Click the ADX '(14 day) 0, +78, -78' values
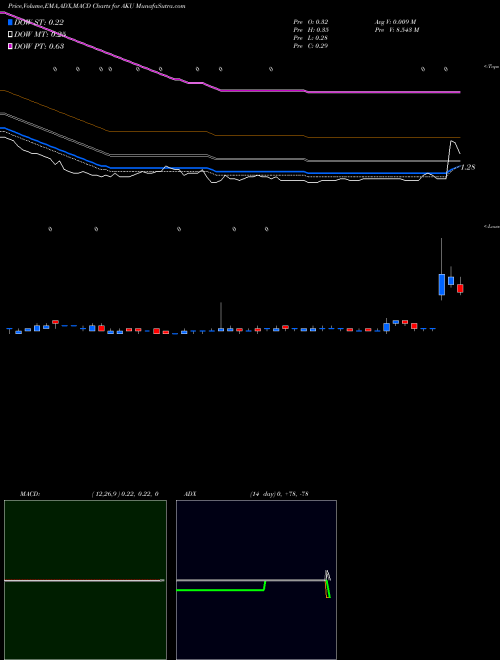Image resolution: width=500 pixels, height=660 pixels. click(279, 493)
